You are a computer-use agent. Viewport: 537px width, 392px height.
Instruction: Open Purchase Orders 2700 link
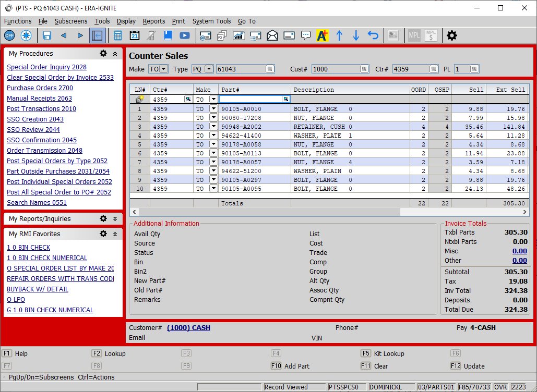point(40,88)
